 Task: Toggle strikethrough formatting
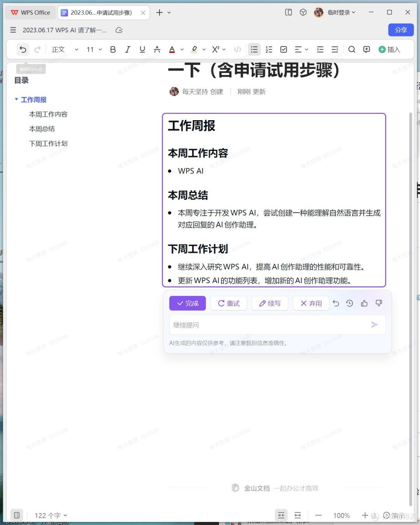pyautogui.click(x=157, y=49)
